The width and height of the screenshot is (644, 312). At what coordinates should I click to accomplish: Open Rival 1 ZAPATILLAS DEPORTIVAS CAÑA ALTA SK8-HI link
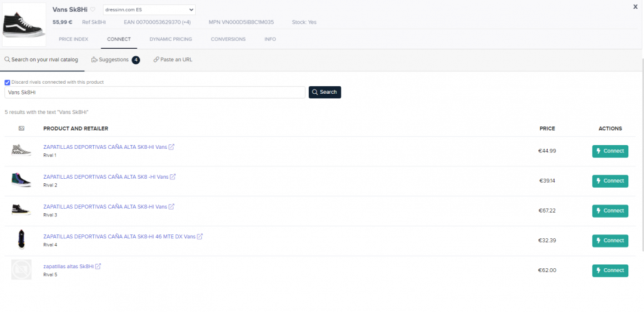pos(105,147)
